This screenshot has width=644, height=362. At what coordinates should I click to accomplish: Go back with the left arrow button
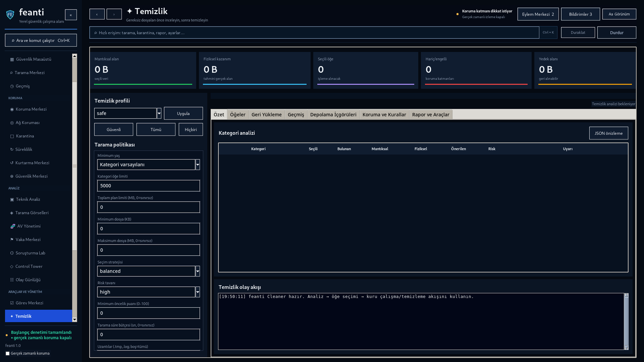[97, 14]
